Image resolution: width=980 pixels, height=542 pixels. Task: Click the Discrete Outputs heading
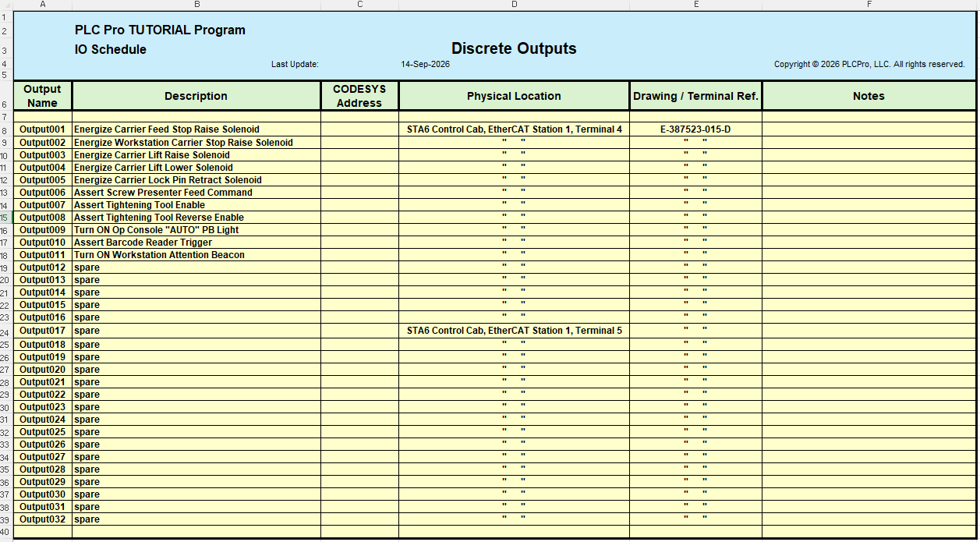pyautogui.click(x=514, y=48)
